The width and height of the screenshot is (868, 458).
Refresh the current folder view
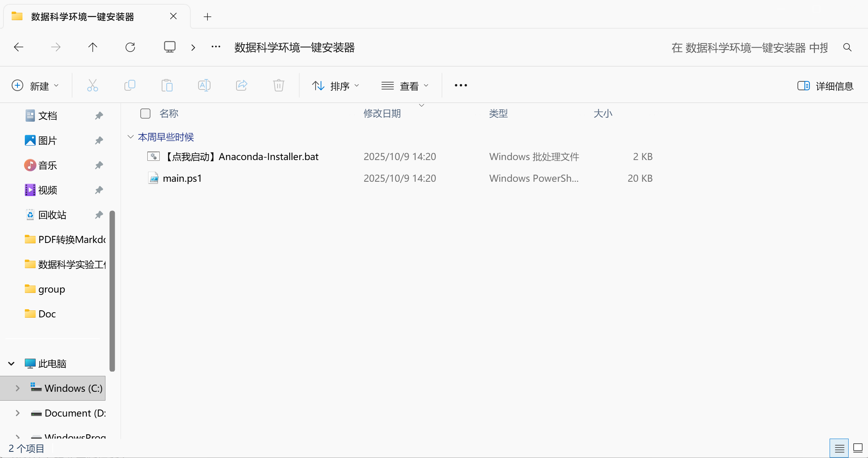tap(130, 47)
